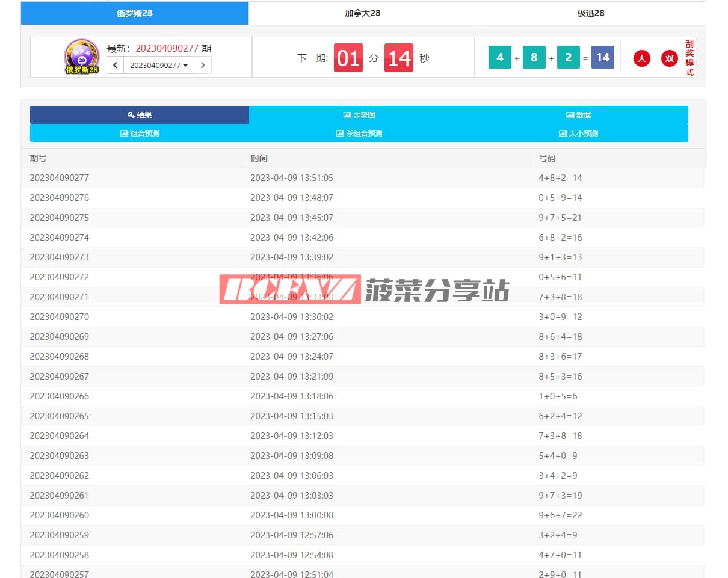Click the teal number 4 ball
The image size is (728, 578).
pos(499,58)
